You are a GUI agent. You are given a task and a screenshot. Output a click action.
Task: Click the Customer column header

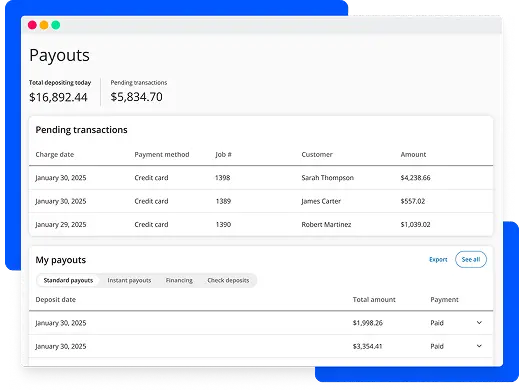tap(317, 154)
